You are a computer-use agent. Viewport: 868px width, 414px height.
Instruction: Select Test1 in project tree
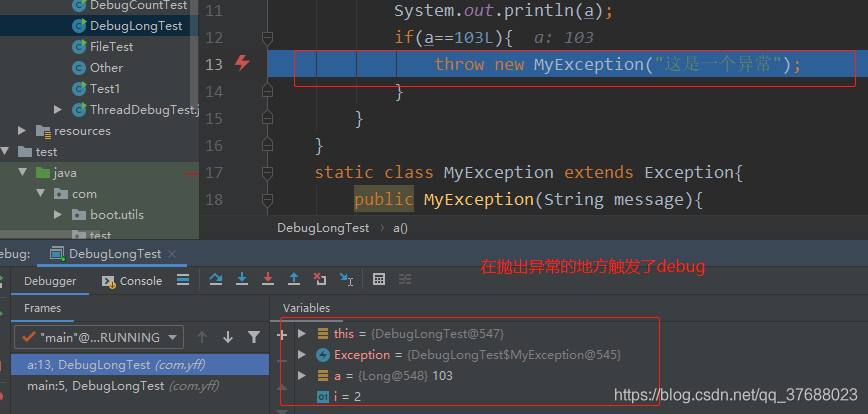coord(105,89)
